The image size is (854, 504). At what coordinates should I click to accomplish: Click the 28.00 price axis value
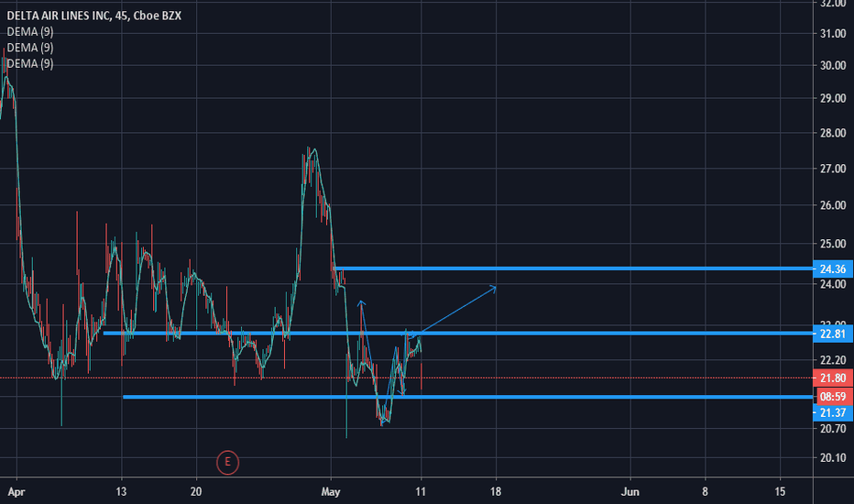click(x=833, y=134)
